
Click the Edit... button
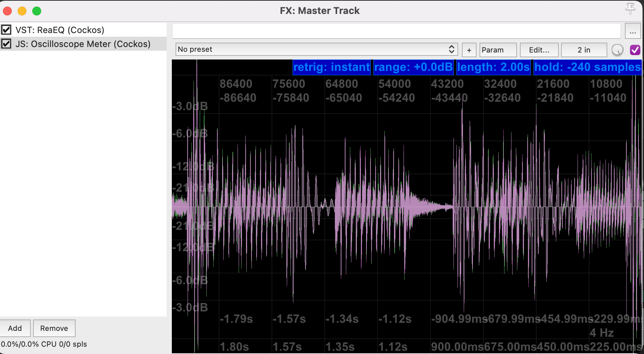[x=539, y=50]
